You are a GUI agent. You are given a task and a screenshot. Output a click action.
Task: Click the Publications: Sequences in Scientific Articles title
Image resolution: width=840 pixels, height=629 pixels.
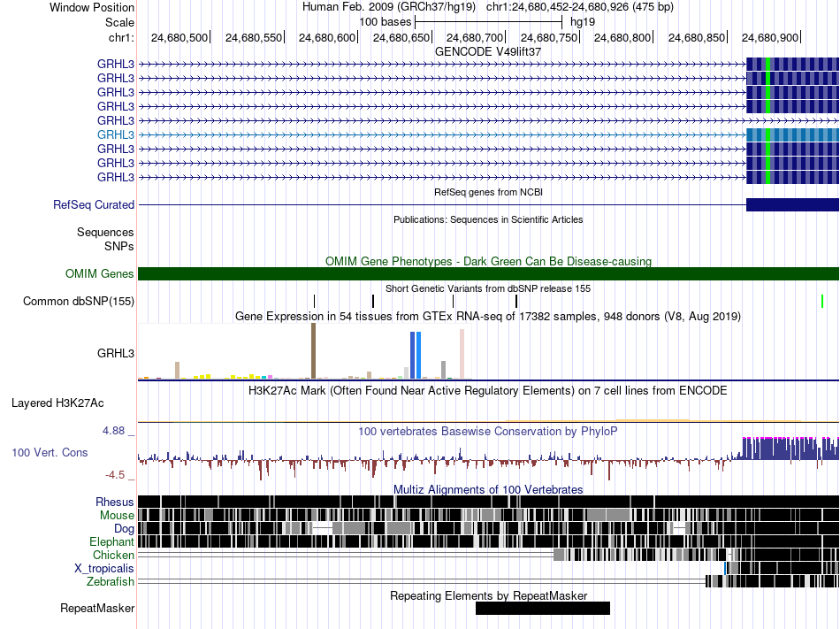(x=488, y=219)
